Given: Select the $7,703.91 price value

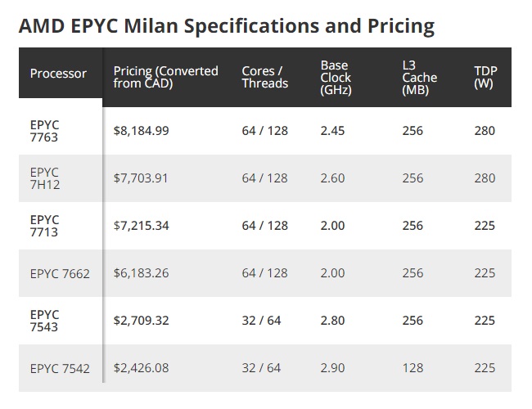Looking at the screenshot, I should tap(141, 178).
